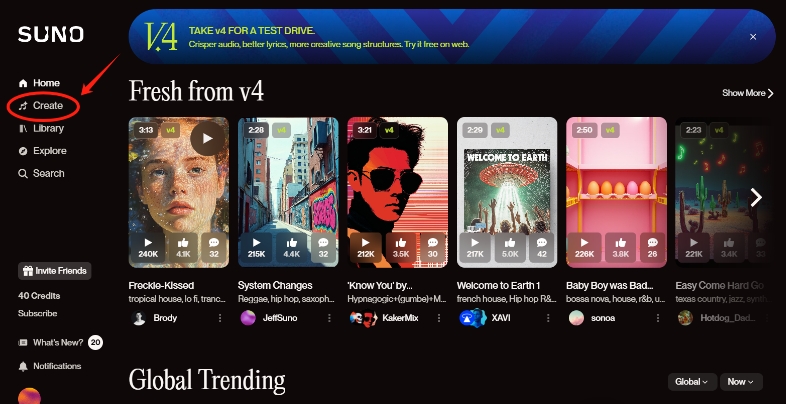The image size is (786, 404).
Task: Open Library from the sidebar
Action: pyautogui.click(x=48, y=128)
